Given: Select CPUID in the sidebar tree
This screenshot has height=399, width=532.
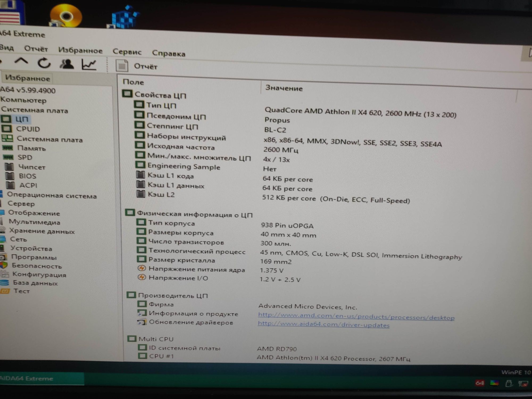Looking at the screenshot, I should [28, 129].
